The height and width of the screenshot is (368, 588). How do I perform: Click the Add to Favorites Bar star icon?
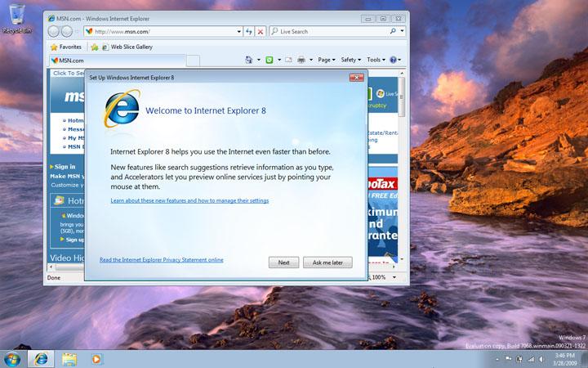[x=95, y=47]
